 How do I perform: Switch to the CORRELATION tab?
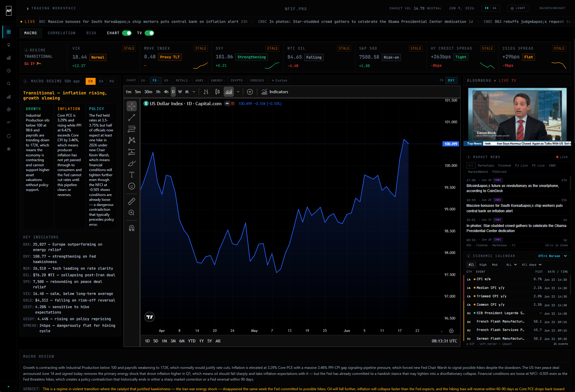pyautogui.click(x=62, y=33)
